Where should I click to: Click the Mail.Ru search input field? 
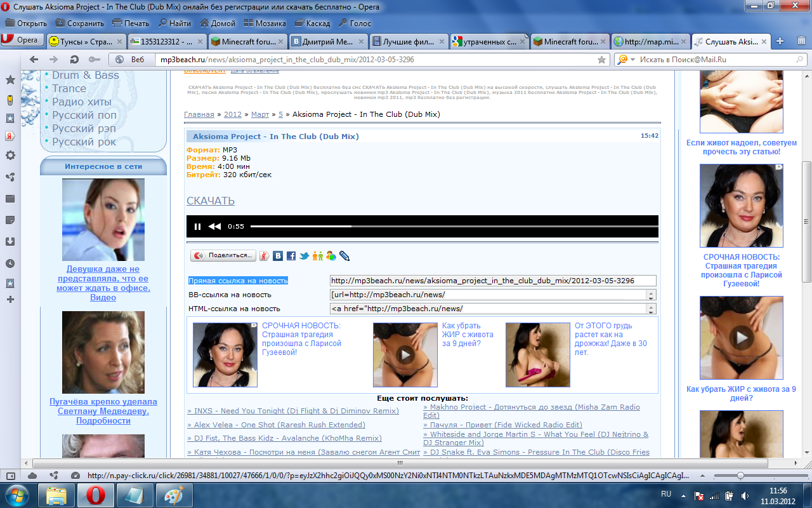pyautogui.click(x=714, y=60)
